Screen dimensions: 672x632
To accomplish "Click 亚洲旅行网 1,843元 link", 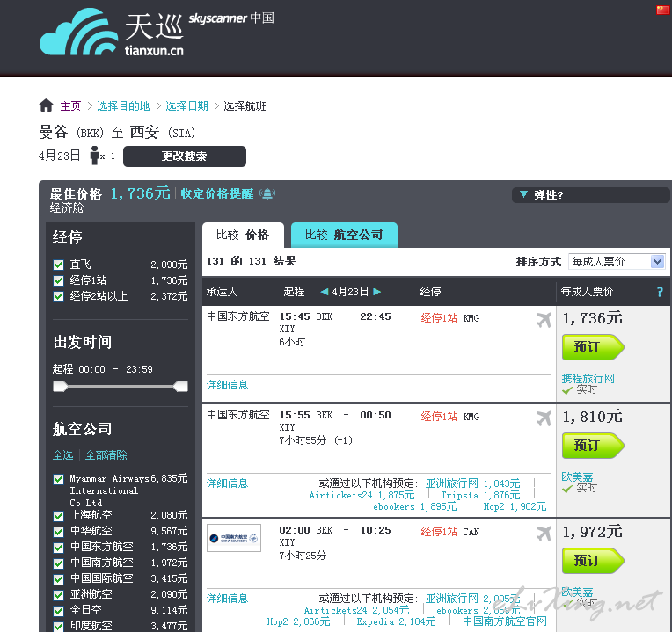I will click(472, 483).
